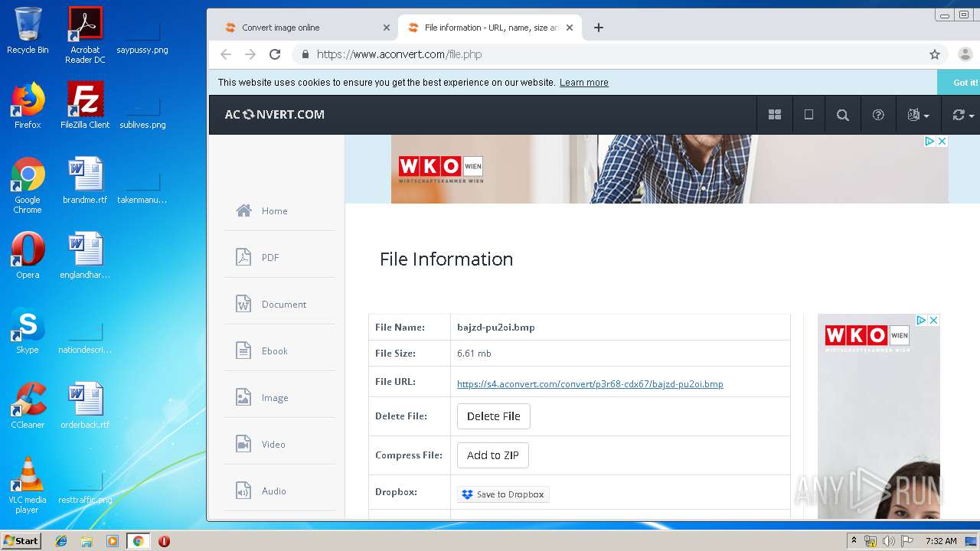Close the top WKO banner ad
This screenshot has width=980, height=551.
942,141
